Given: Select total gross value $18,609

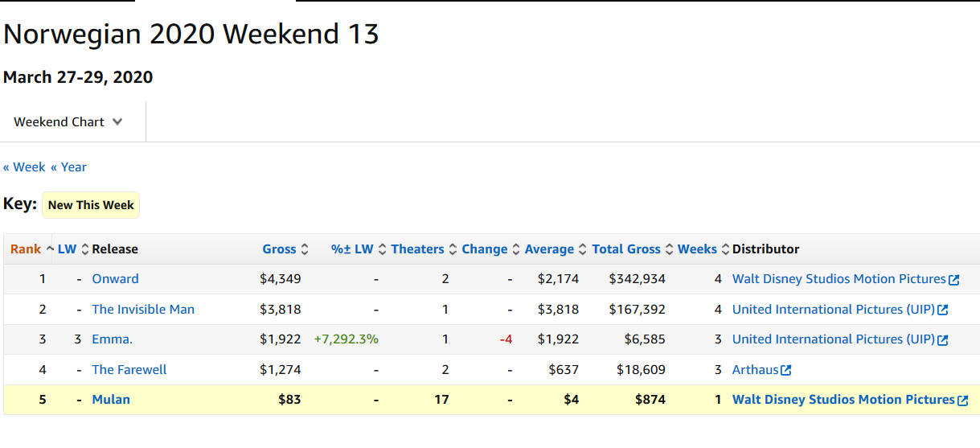Looking at the screenshot, I should [x=642, y=370].
